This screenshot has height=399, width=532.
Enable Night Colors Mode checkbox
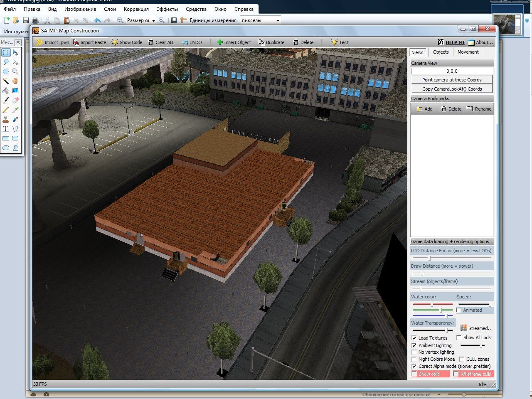pyautogui.click(x=414, y=359)
